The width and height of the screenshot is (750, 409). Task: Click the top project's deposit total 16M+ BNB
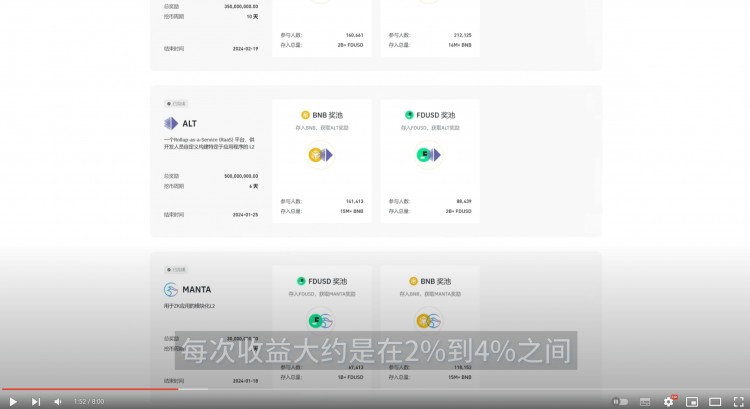[460, 45]
